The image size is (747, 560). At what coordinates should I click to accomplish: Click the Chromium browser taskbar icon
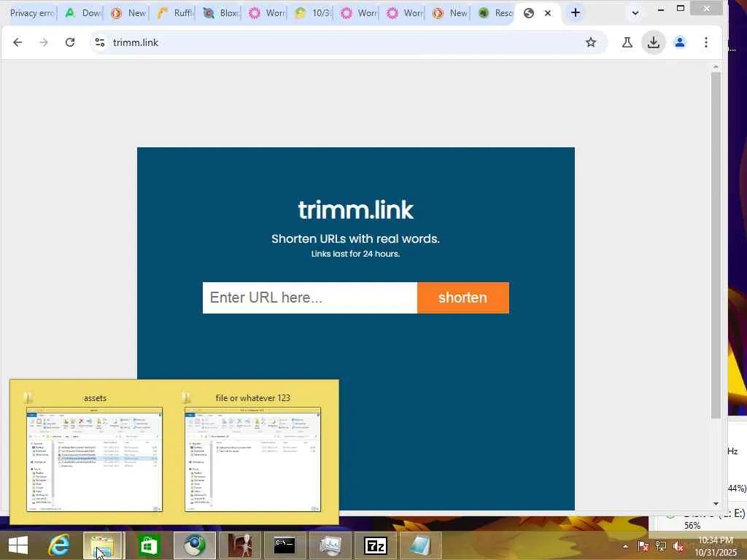(194, 545)
